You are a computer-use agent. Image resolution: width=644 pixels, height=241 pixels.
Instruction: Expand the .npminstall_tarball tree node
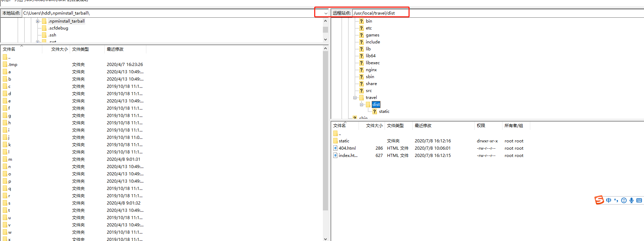37,21
